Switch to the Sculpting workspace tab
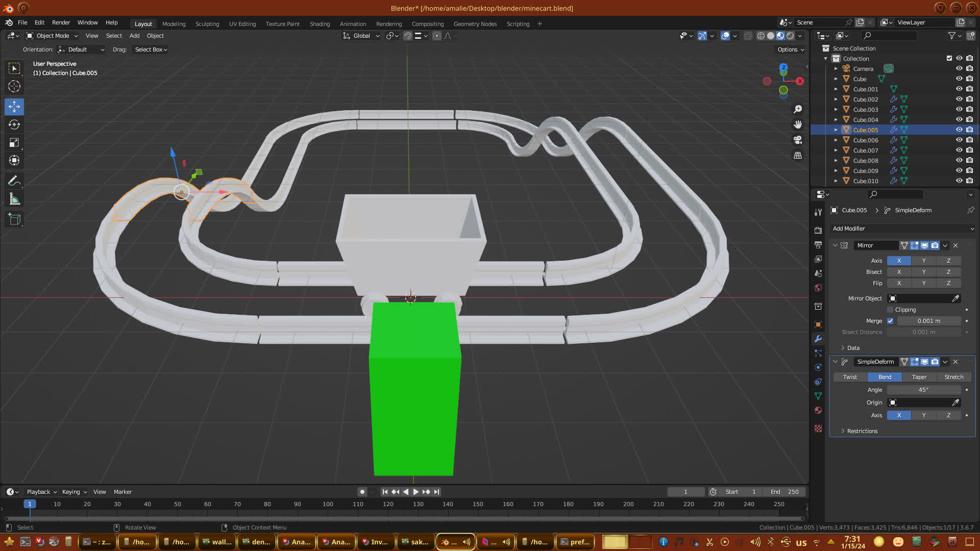Image resolution: width=980 pixels, height=551 pixels. point(207,24)
